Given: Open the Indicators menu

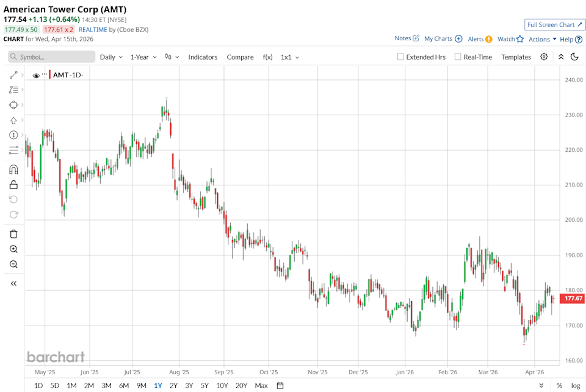Looking at the screenshot, I should (x=203, y=57).
